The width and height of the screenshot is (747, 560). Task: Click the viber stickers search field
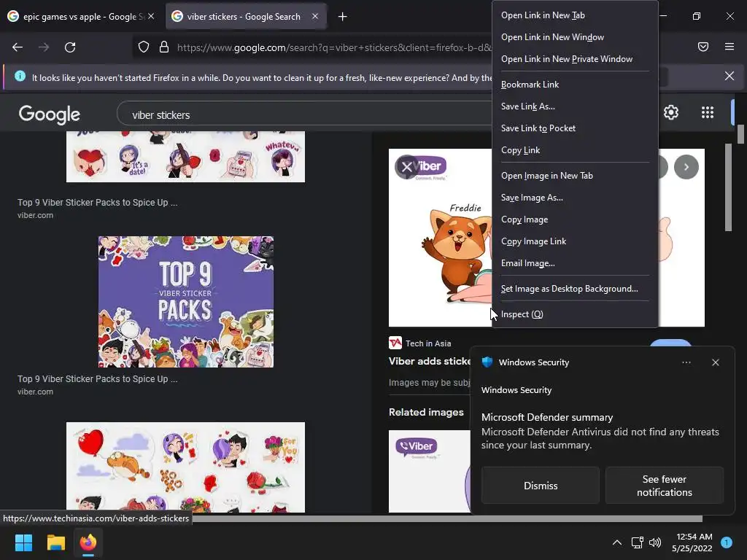(305, 114)
